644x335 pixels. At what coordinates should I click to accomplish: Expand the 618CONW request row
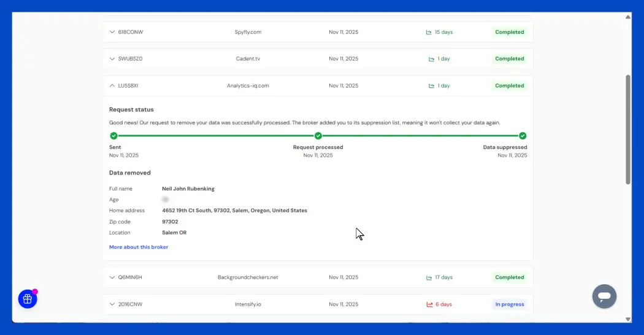pos(112,32)
